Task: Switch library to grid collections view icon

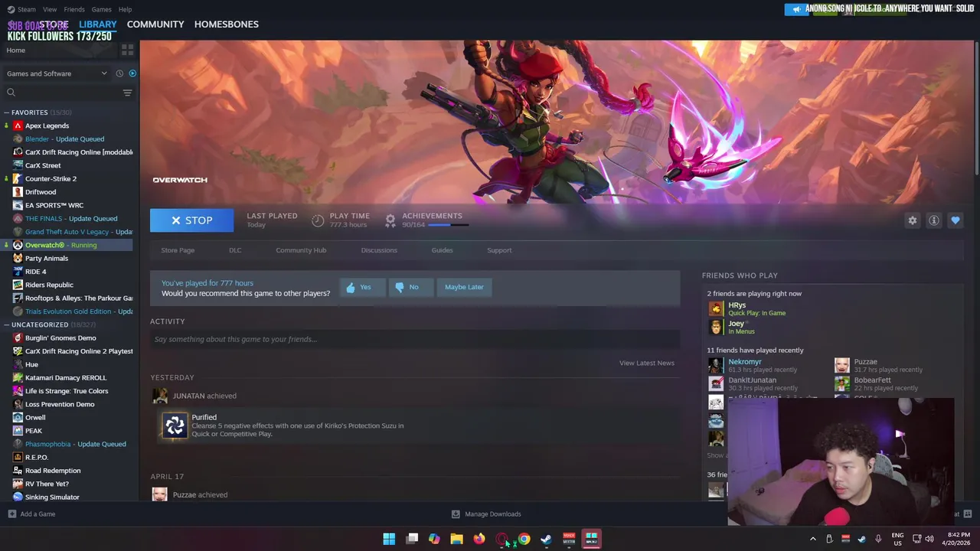Action: 127,50
